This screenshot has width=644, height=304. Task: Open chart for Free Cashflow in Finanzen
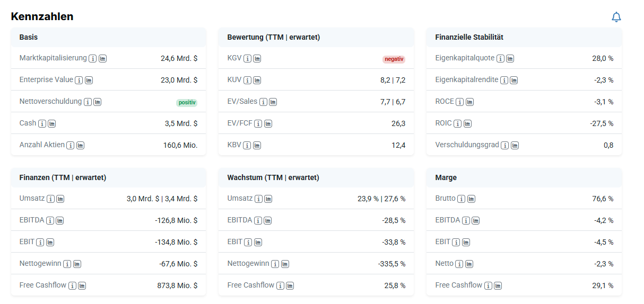click(x=82, y=285)
